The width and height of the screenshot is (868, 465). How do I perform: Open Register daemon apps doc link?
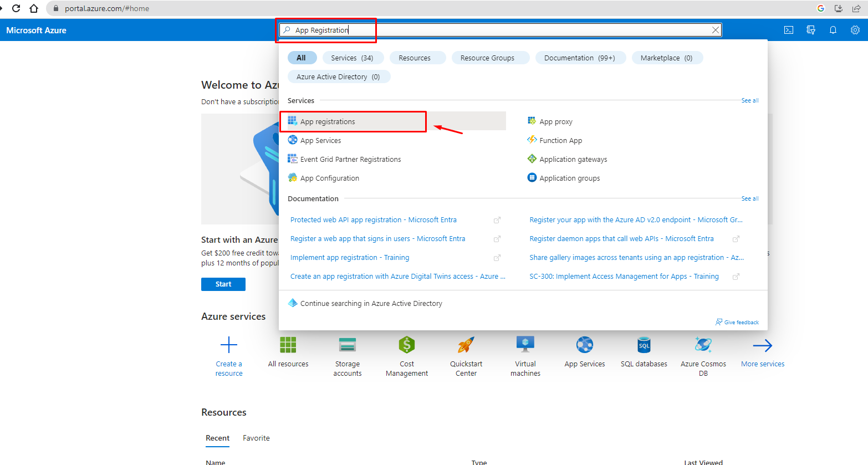click(621, 238)
